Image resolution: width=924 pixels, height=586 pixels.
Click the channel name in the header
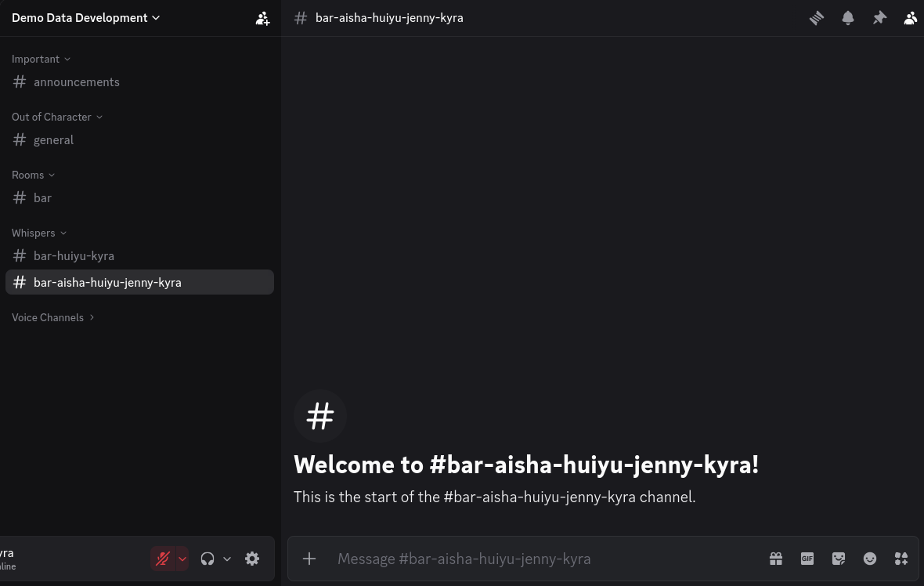[x=389, y=18]
